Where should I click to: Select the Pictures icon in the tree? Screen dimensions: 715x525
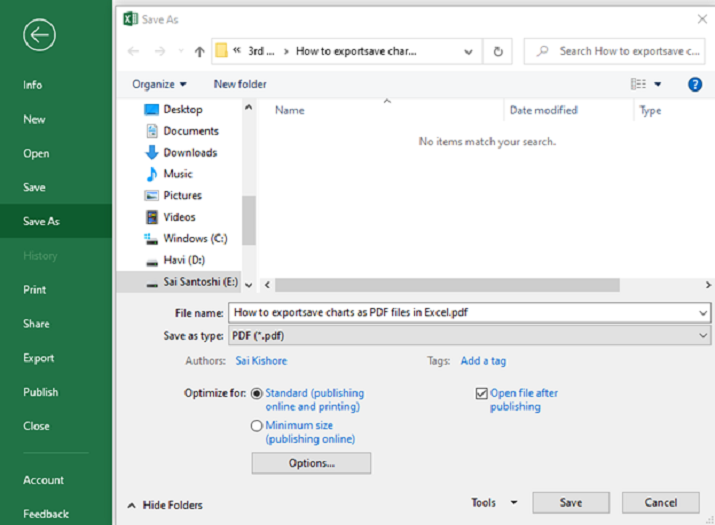click(151, 195)
